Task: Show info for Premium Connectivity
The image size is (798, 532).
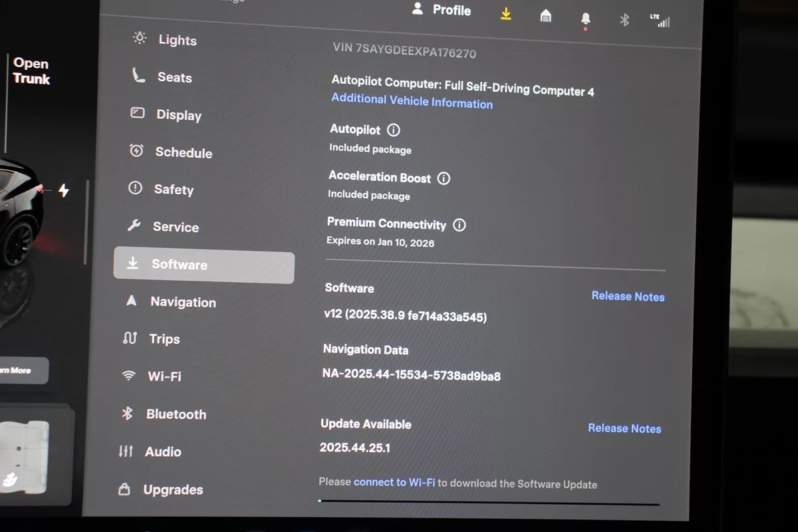Action: (x=459, y=225)
